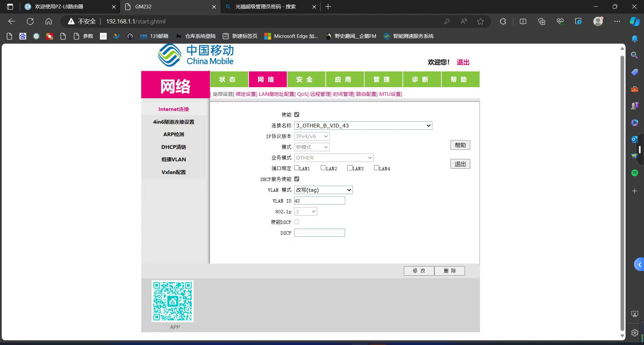Open notifications bell in sidebar
The width and height of the screenshot is (644, 345).
[635, 39]
